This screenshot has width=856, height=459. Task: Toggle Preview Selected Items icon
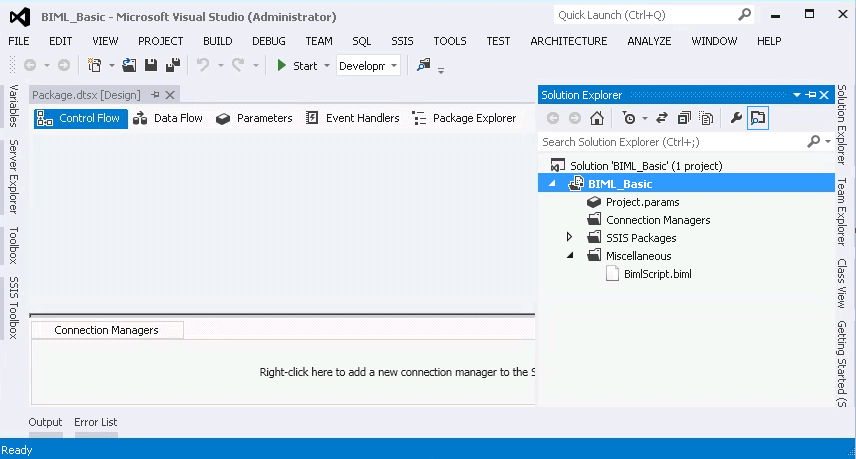pyautogui.click(x=758, y=118)
